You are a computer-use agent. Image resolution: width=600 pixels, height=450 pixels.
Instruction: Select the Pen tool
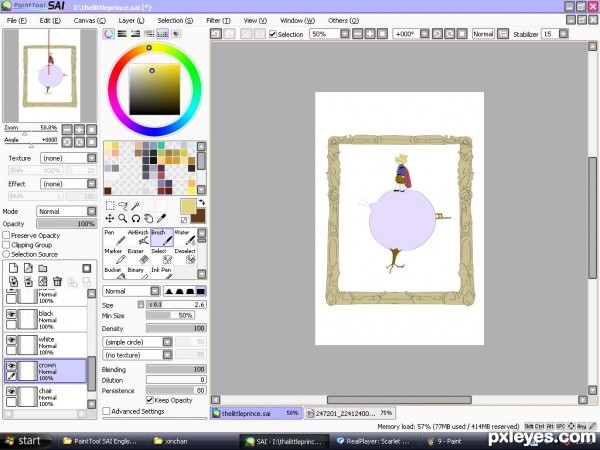[x=115, y=237]
